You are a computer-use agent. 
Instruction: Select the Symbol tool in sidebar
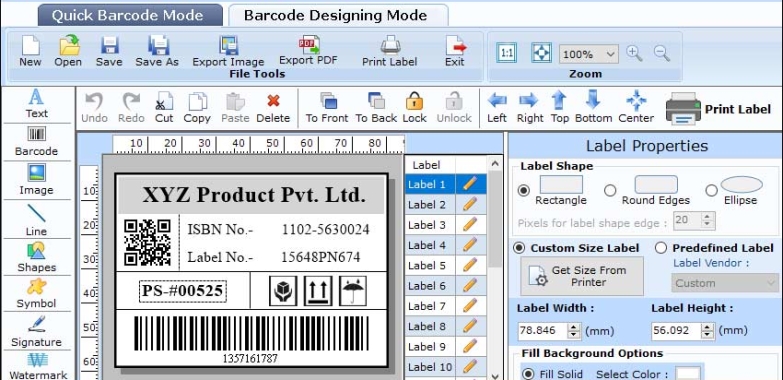point(36,294)
